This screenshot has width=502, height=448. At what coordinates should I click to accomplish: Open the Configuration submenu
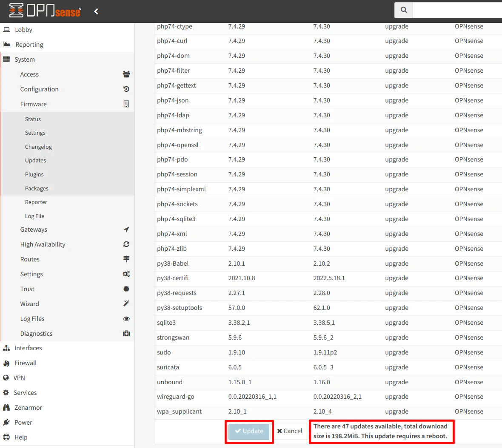39,89
